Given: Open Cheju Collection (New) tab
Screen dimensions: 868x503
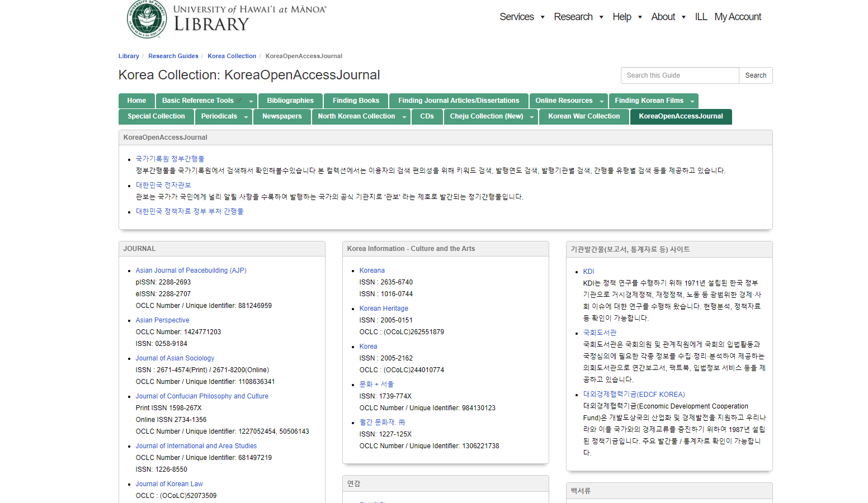Looking at the screenshot, I should 487,116.
